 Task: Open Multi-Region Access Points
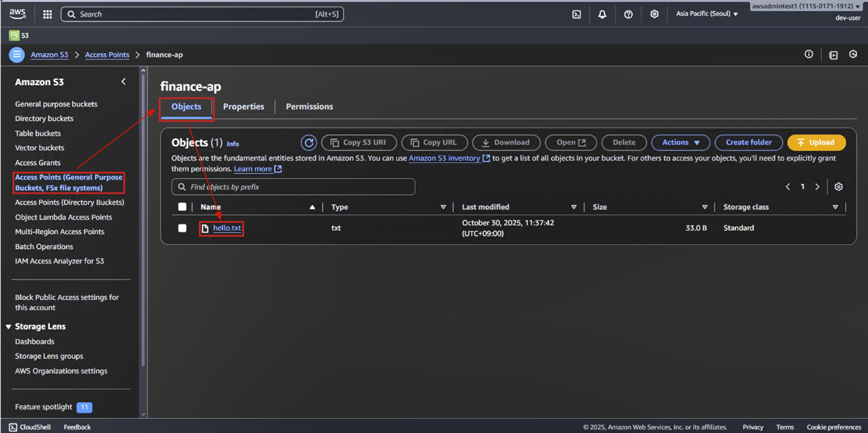[59, 231]
